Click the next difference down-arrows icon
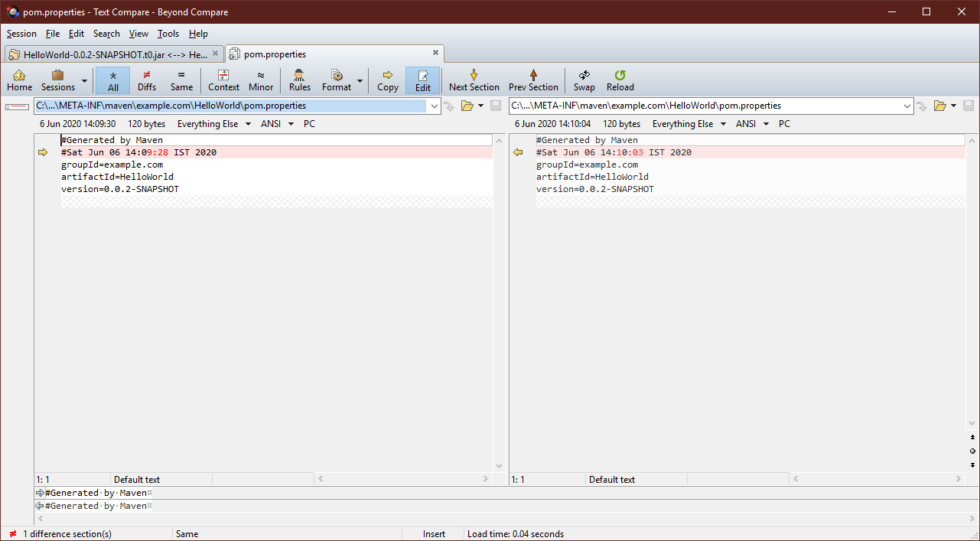 click(972, 464)
